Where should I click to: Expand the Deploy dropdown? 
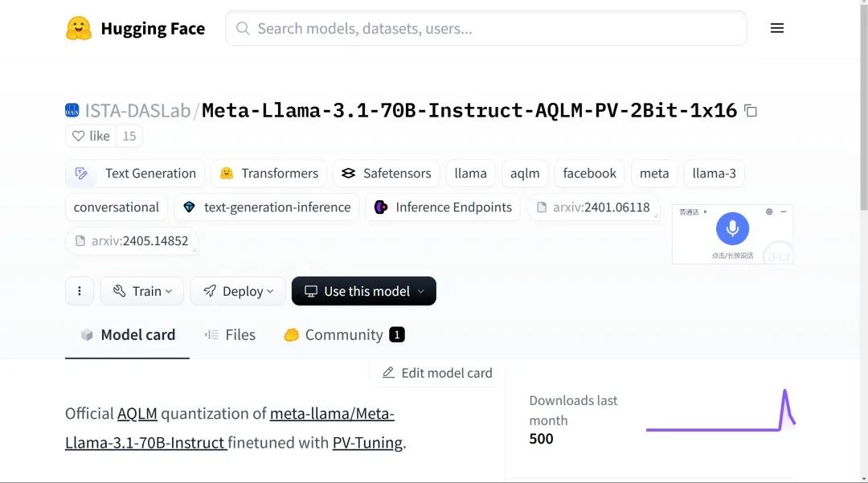point(238,291)
